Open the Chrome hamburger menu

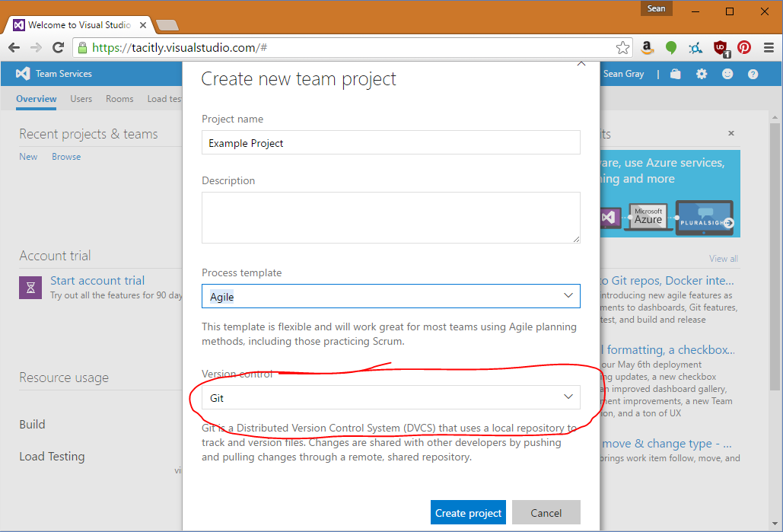pos(768,47)
